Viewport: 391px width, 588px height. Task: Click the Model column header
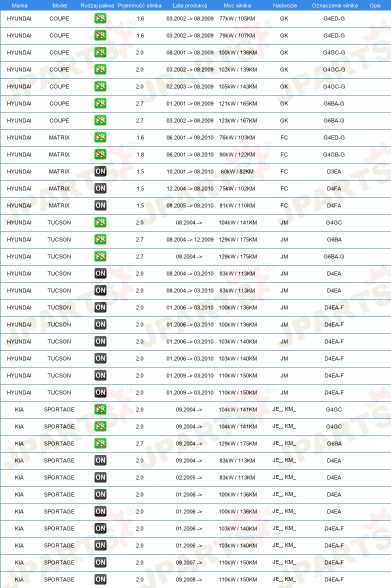click(59, 5)
